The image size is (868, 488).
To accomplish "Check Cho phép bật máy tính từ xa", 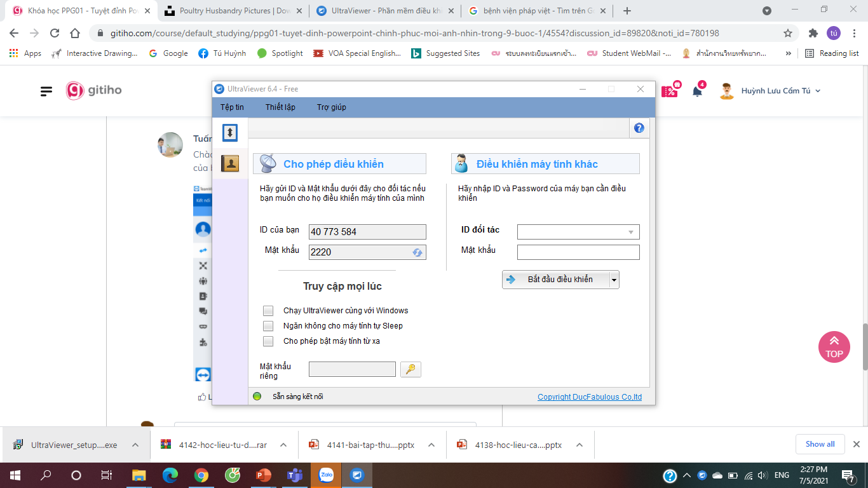I will [x=268, y=341].
